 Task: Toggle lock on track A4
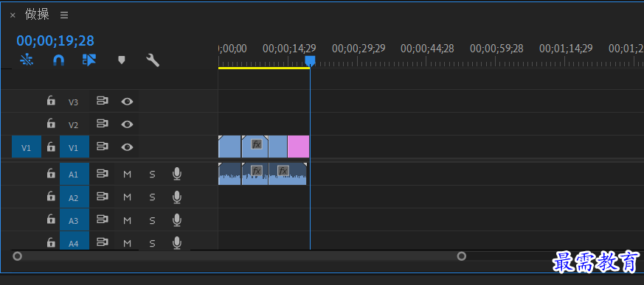pos(51,243)
